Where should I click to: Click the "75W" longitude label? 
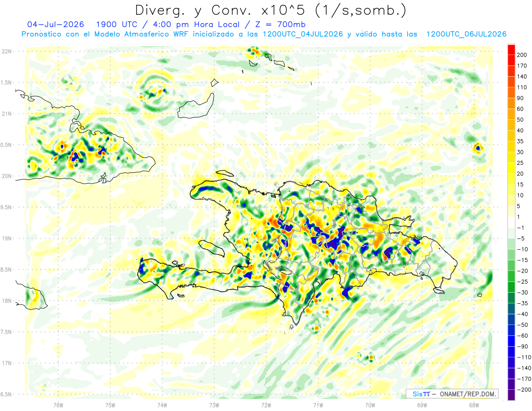(110, 405)
